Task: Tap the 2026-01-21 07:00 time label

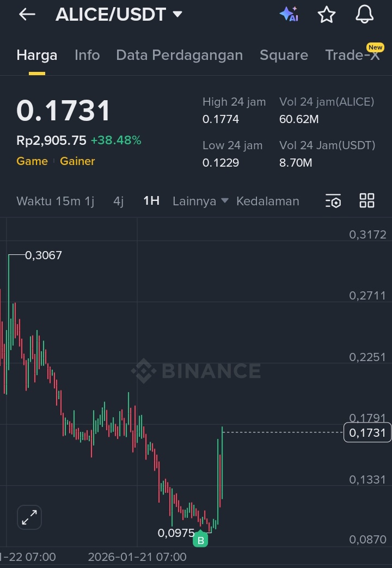Action: (137, 557)
